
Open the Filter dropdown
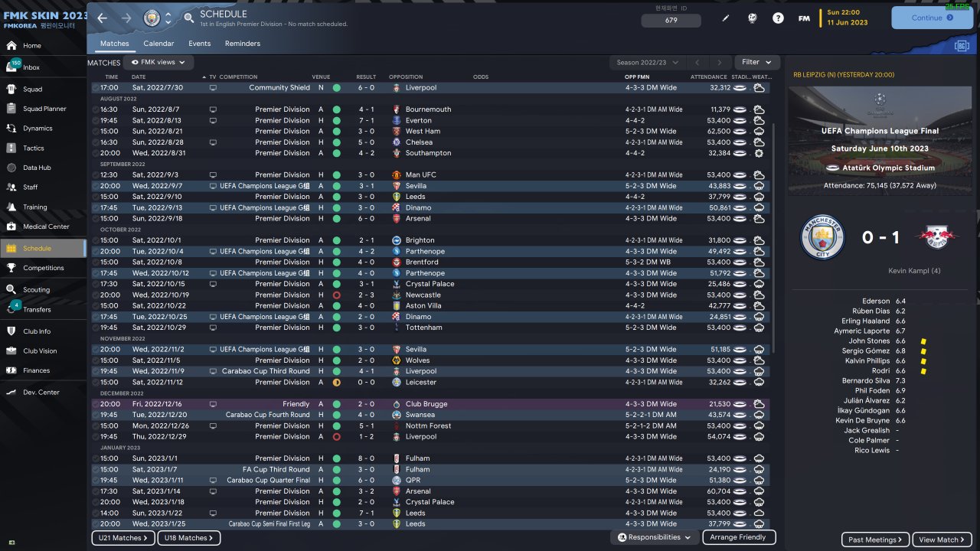756,62
